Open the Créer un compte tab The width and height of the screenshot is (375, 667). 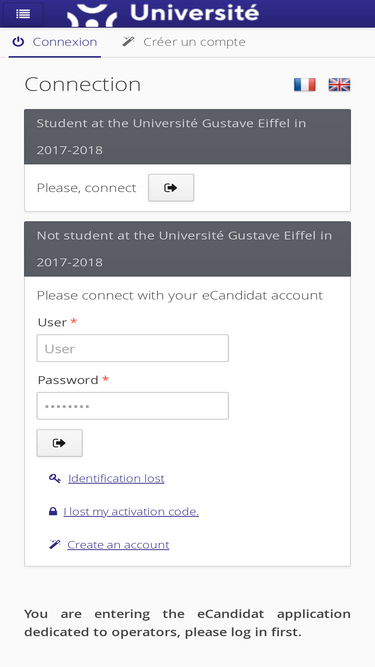(184, 42)
